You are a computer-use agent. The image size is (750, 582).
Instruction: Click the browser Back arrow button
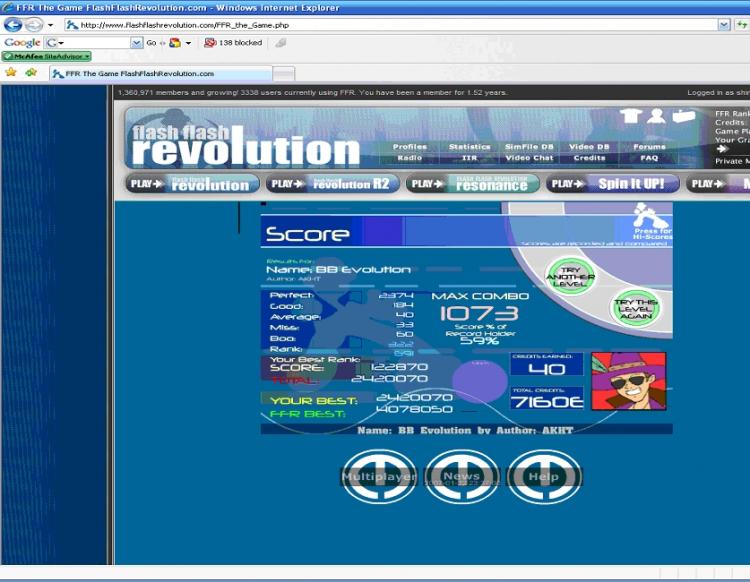[x=13, y=24]
